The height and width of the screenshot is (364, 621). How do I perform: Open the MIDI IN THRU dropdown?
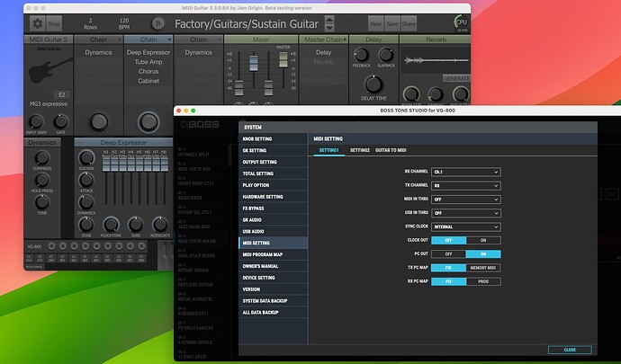coord(466,200)
